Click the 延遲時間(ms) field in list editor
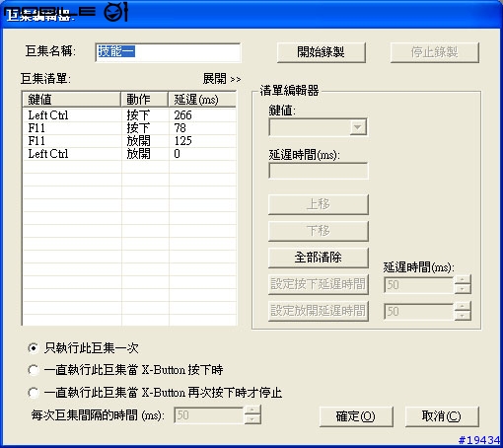The height and width of the screenshot is (448, 503). (x=319, y=171)
